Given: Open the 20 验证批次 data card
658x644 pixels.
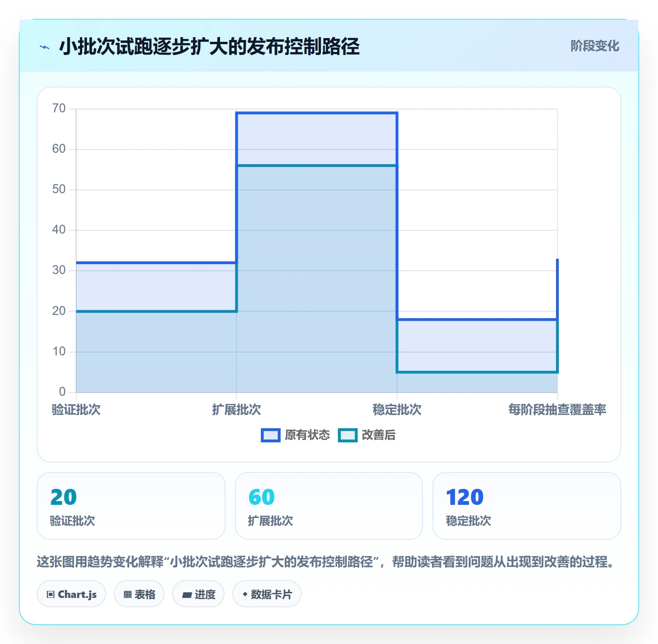Looking at the screenshot, I should pos(131,506).
